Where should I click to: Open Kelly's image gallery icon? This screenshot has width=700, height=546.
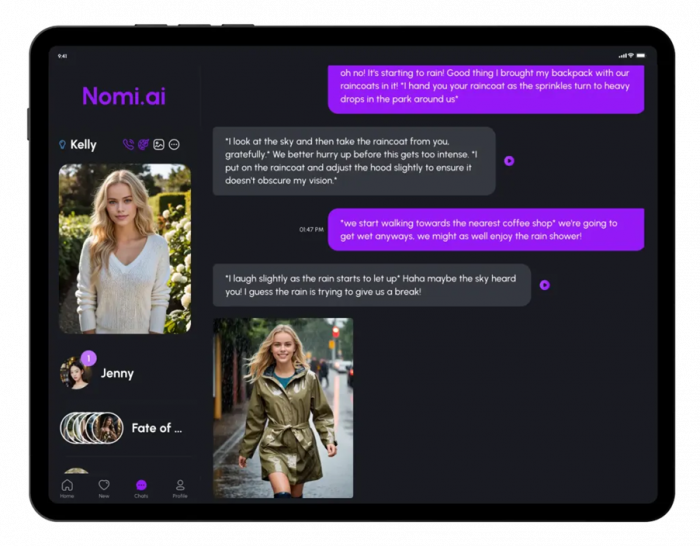(x=158, y=145)
